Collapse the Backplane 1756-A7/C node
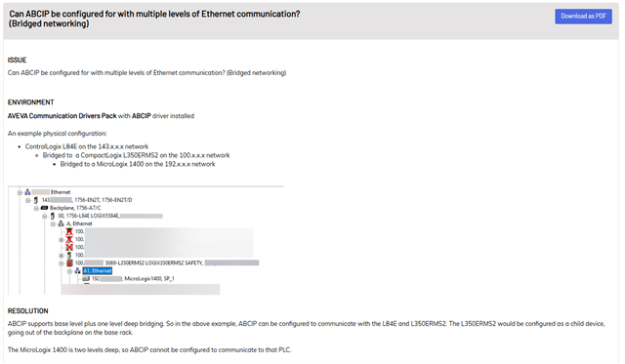 [x=36, y=208]
